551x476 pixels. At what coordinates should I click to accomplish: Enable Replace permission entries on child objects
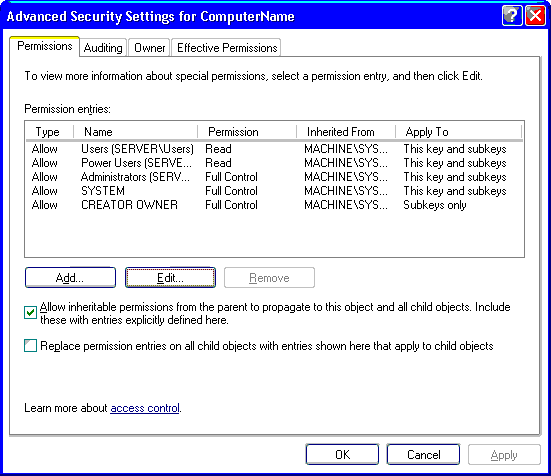[x=30, y=346]
